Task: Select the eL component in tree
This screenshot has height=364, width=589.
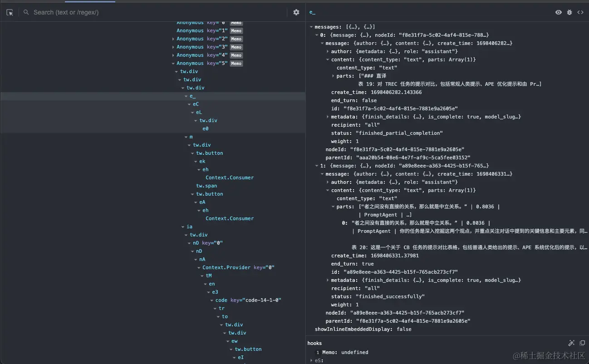Action: click(199, 113)
